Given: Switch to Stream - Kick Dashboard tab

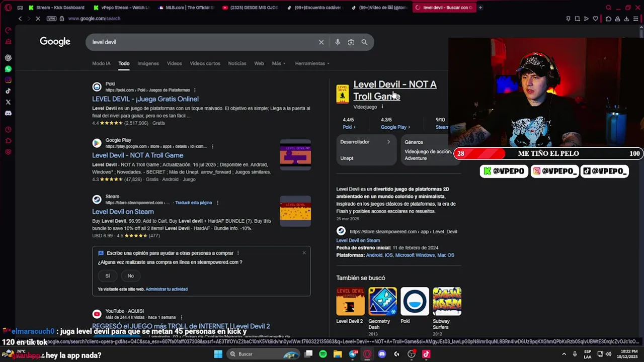Looking at the screenshot, I should 57,8.
